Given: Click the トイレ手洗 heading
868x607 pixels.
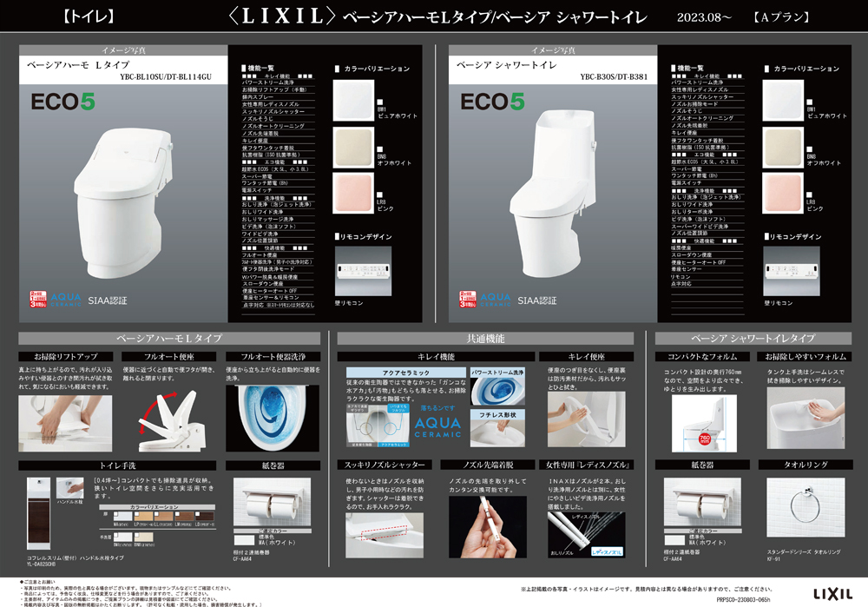Looking at the screenshot, I should 117,465.
